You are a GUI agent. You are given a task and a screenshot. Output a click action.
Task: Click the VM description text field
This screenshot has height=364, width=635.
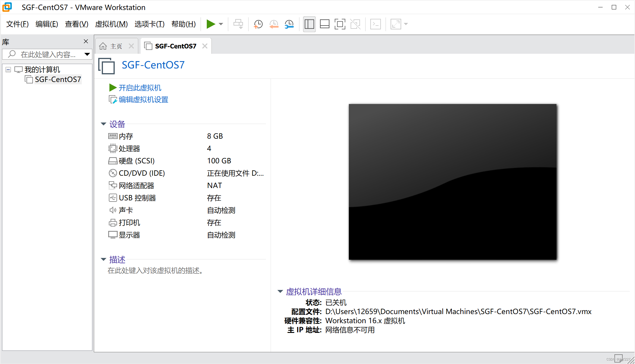pyautogui.click(x=155, y=271)
